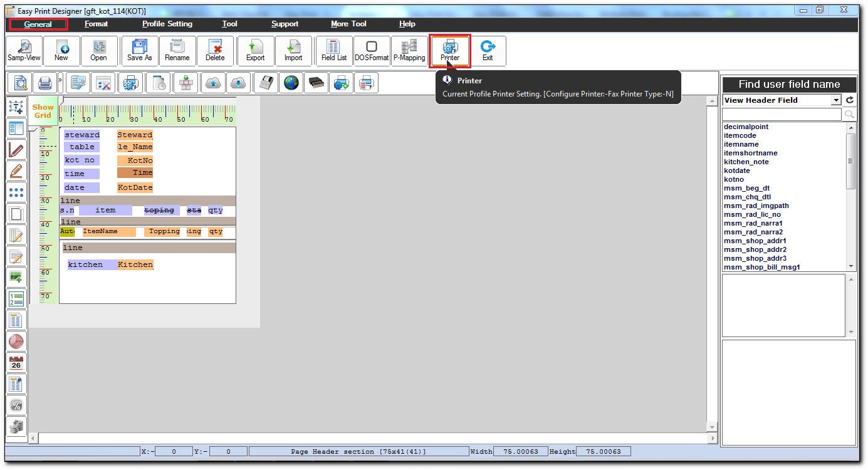Select 'itemshortname' in the field list
The height and width of the screenshot is (470, 868).
[x=751, y=153]
